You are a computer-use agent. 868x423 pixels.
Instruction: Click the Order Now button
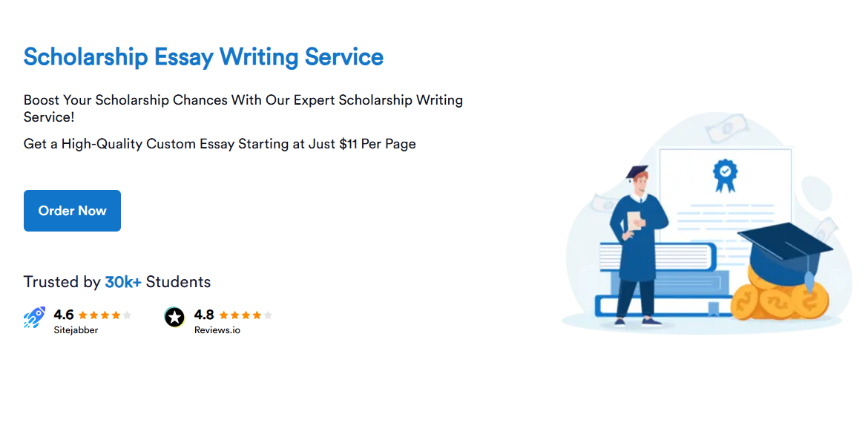tap(72, 211)
